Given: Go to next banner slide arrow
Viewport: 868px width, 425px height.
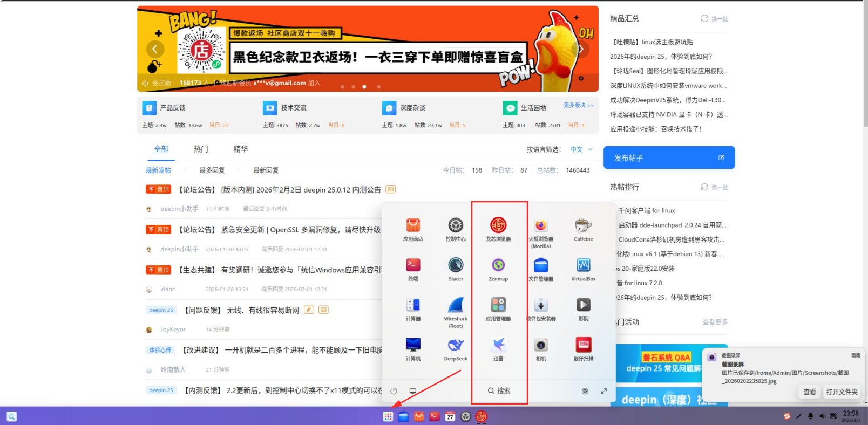Looking at the screenshot, I should pos(581,49).
